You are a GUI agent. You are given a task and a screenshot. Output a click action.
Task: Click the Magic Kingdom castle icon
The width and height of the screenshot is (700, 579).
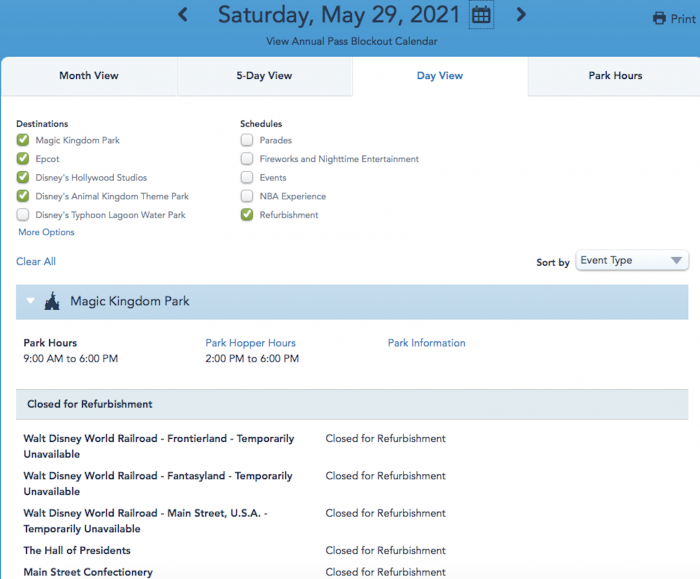(52, 301)
